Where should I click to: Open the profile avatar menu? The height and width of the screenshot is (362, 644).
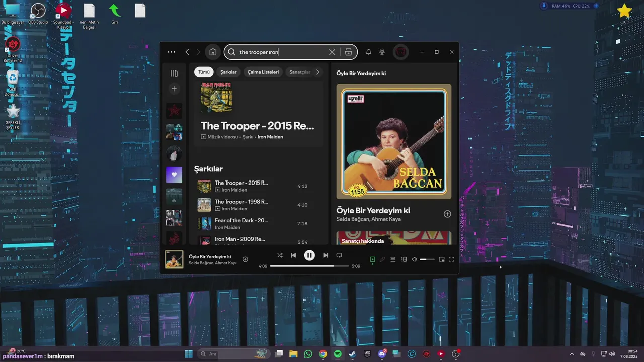tap(400, 52)
